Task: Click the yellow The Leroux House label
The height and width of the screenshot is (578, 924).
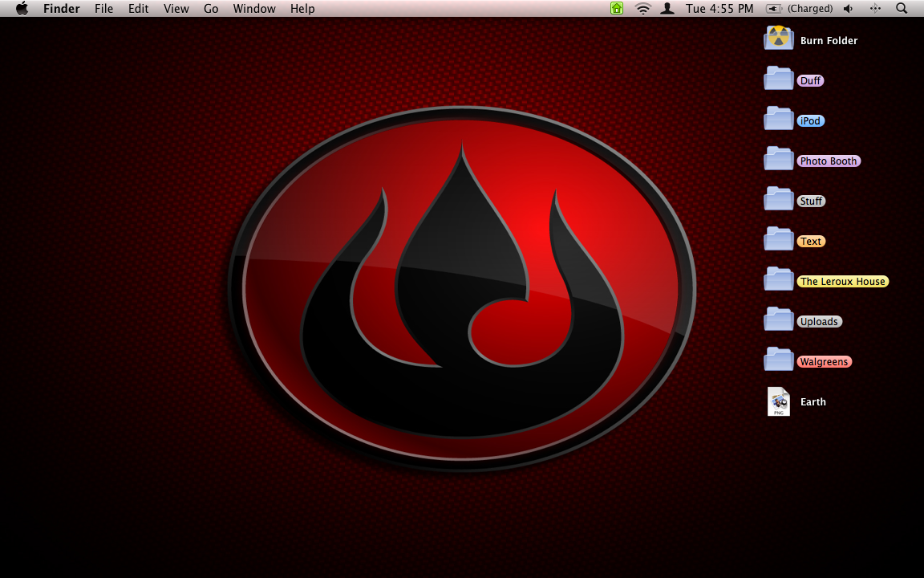Action: [x=843, y=281]
